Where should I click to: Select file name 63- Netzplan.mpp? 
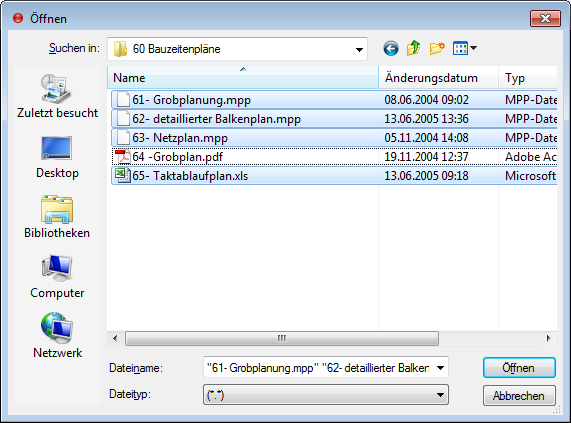pyautogui.click(x=180, y=138)
